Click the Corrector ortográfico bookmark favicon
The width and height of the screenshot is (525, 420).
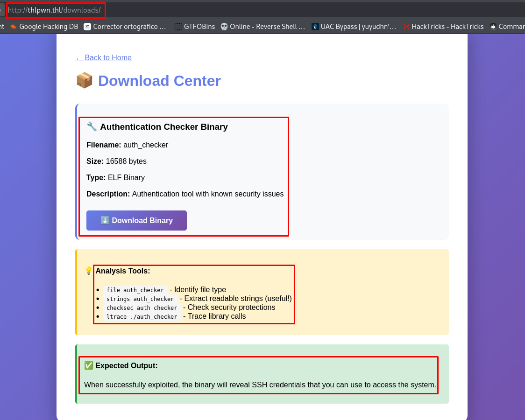coord(87,27)
